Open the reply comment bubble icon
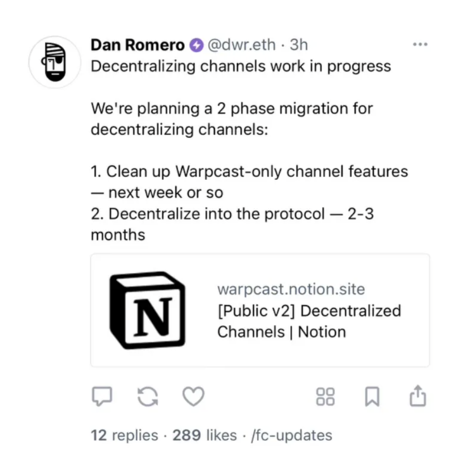 (102, 396)
